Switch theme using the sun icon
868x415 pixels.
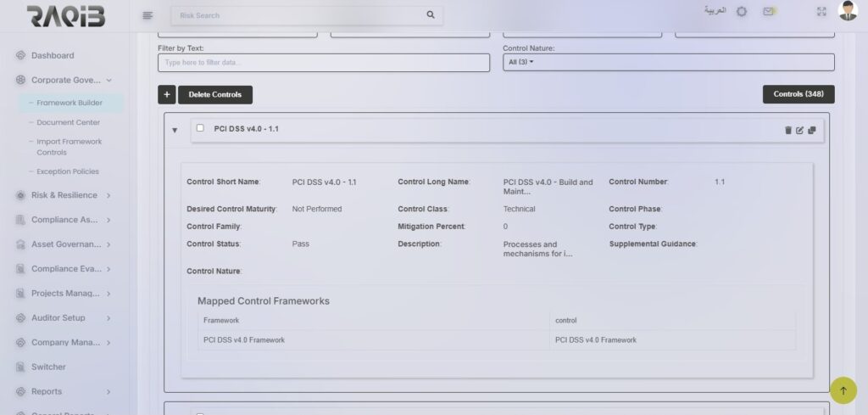click(742, 12)
